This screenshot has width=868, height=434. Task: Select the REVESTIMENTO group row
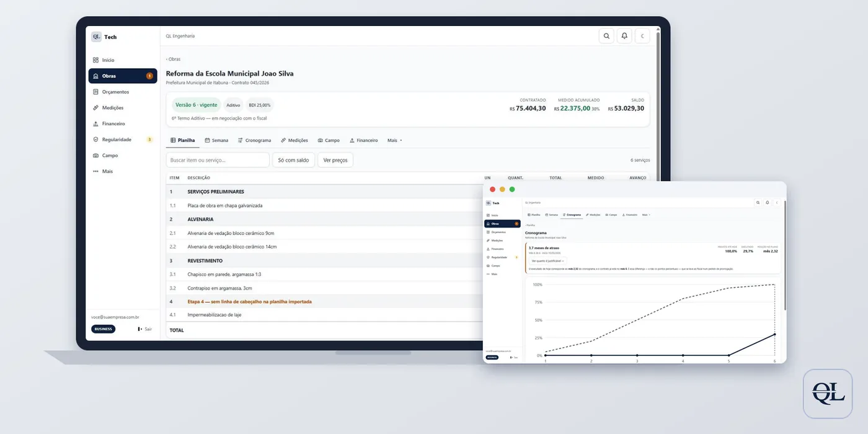coord(325,260)
